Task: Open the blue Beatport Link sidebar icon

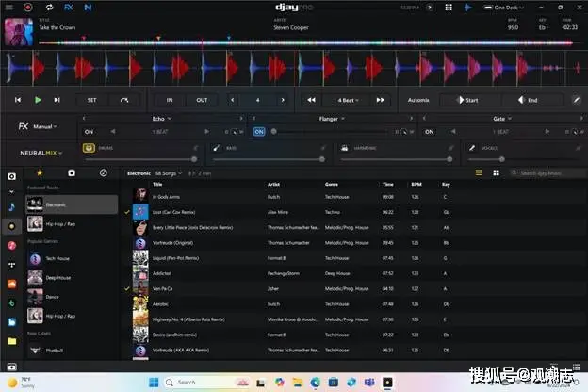Action: [x=11, y=322]
